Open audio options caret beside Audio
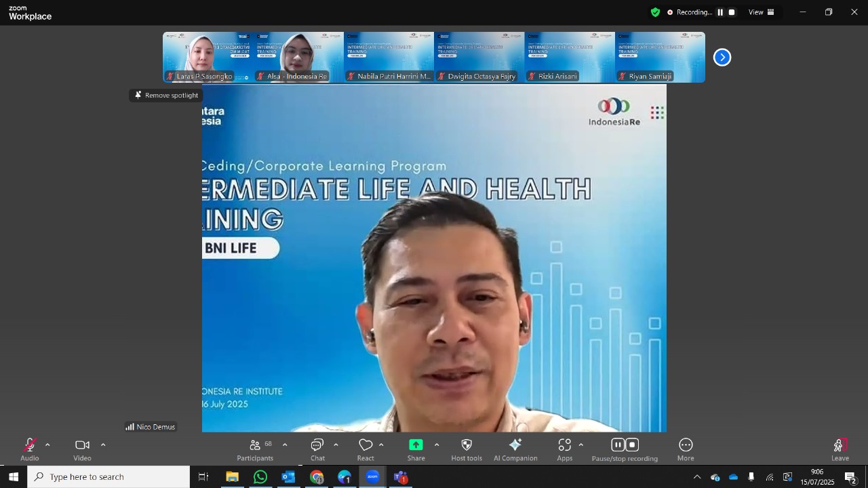This screenshot has height=488, width=868. [47, 445]
